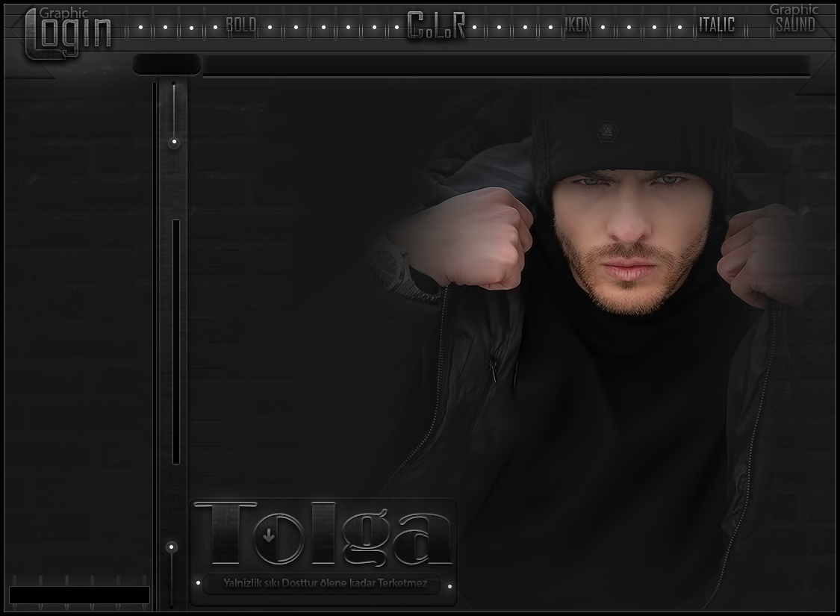Click the down-arrow icon inside the Tolga logo
The image size is (840, 616).
(269, 535)
